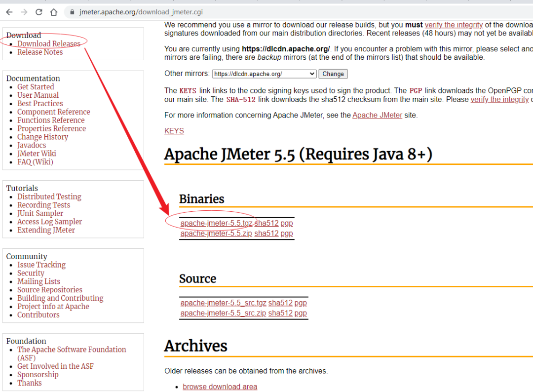Image resolution: width=533 pixels, height=392 pixels.
Task: Reload the current page
Action: [38, 11]
